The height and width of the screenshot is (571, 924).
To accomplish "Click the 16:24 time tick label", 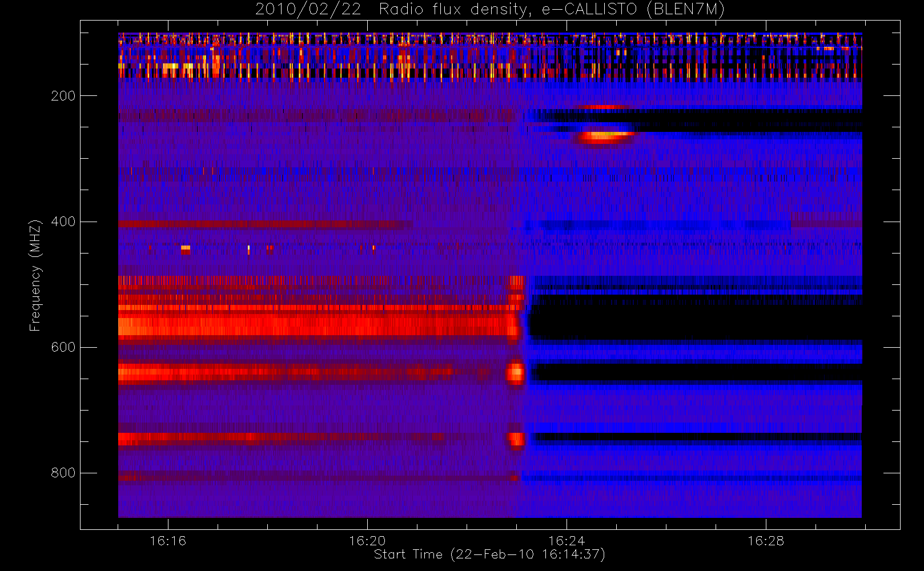I will (567, 541).
